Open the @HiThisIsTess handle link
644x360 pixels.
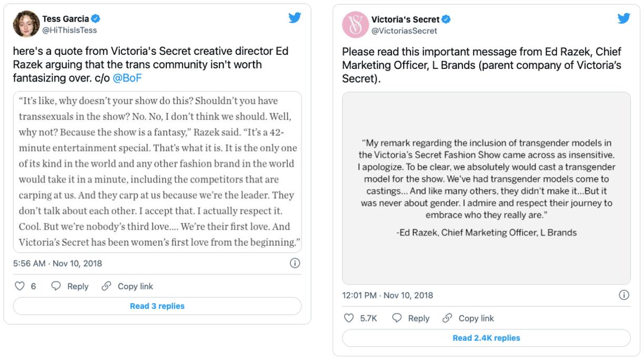point(69,31)
